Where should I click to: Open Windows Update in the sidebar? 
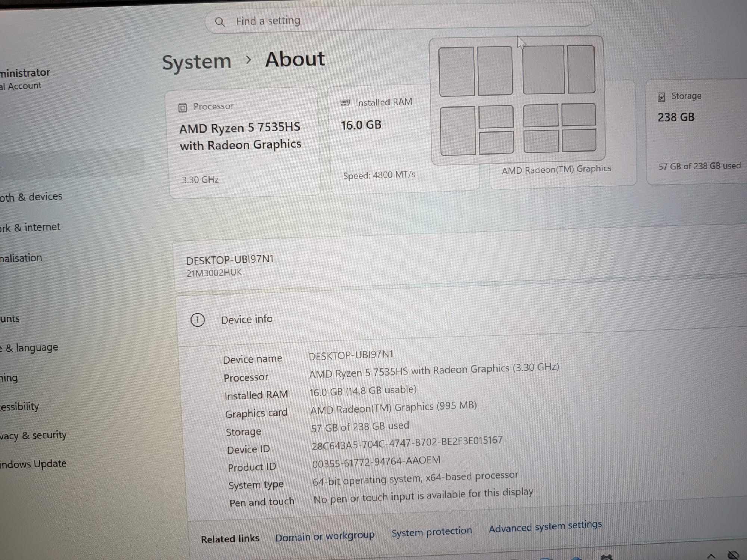pyautogui.click(x=33, y=464)
